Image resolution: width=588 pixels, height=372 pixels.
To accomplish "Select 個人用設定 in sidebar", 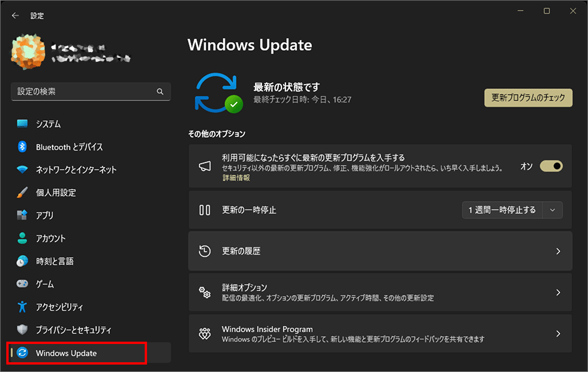I will [x=56, y=193].
